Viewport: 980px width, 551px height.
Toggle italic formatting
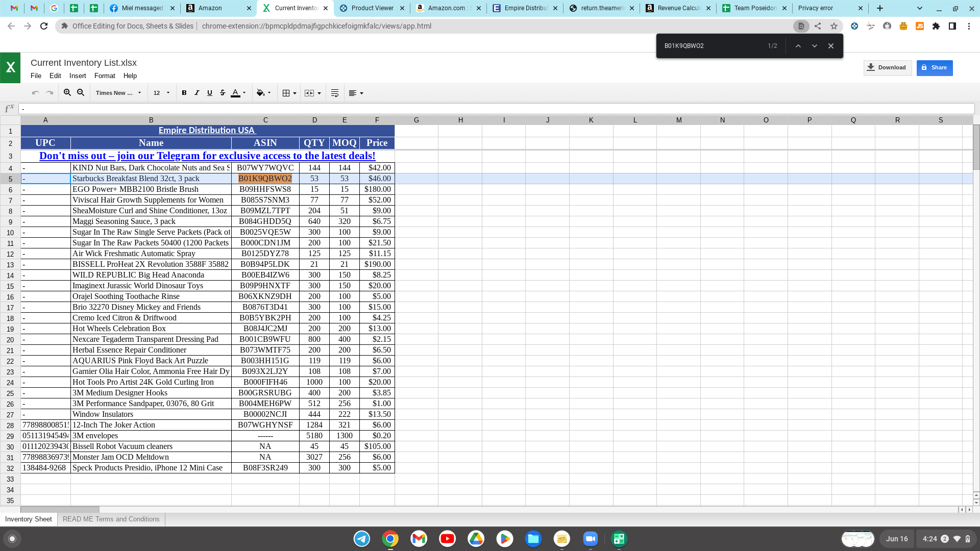pos(197,93)
